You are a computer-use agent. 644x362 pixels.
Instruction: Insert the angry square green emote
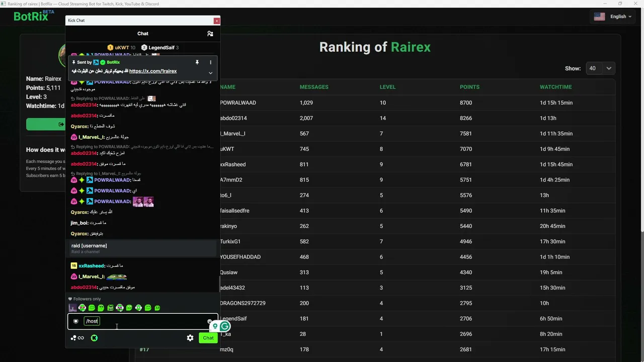(x=110, y=308)
